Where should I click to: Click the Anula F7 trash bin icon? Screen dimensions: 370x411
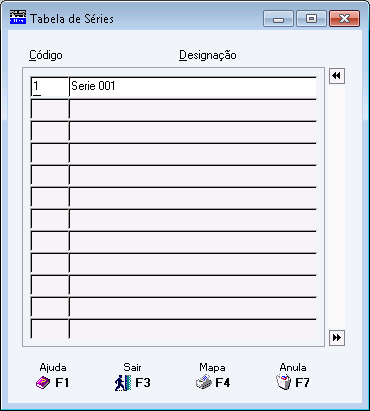click(284, 382)
